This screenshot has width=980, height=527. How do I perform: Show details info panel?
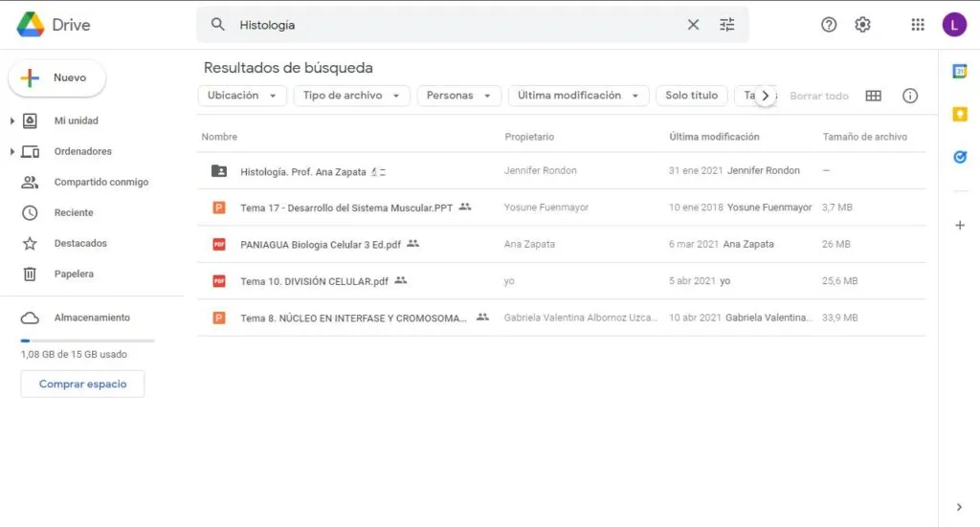click(x=910, y=96)
